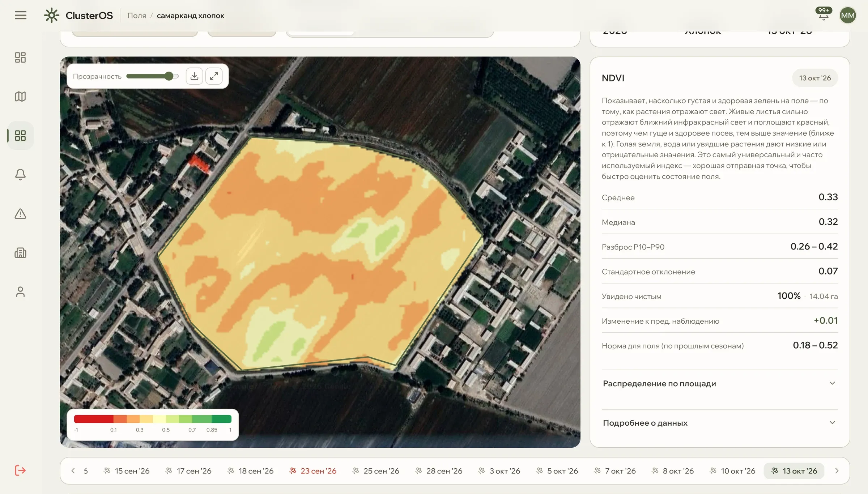Select the 5 окт '26 date
This screenshot has width=868, height=494.
tap(557, 470)
